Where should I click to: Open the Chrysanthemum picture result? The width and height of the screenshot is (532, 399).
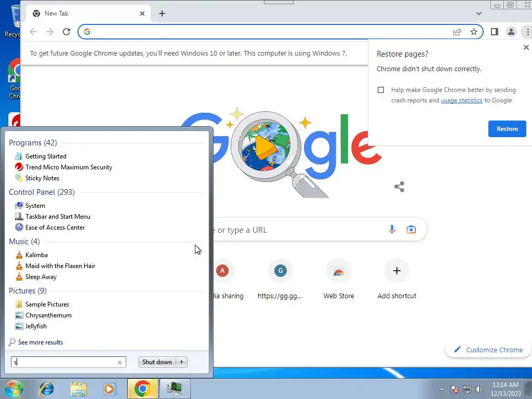point(43,315)
